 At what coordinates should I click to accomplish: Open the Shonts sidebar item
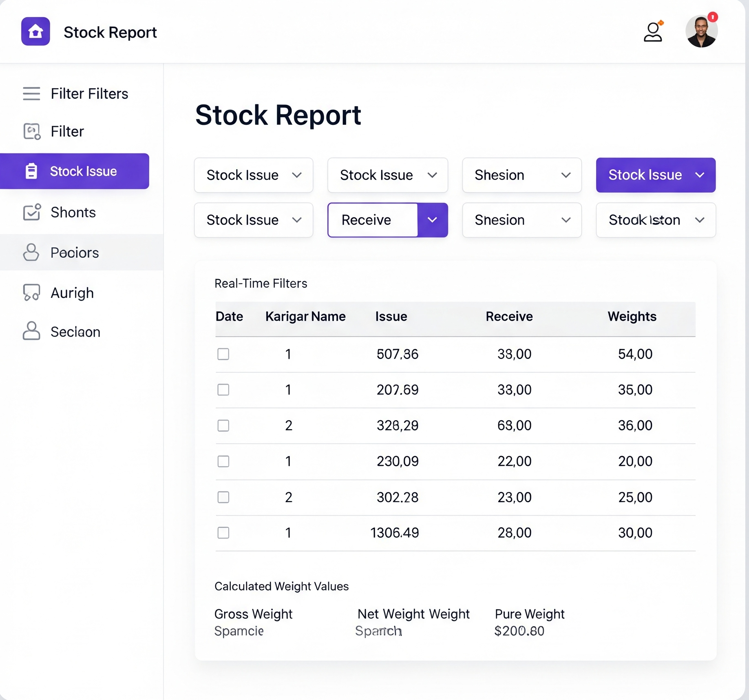click(x=73, y=212)
